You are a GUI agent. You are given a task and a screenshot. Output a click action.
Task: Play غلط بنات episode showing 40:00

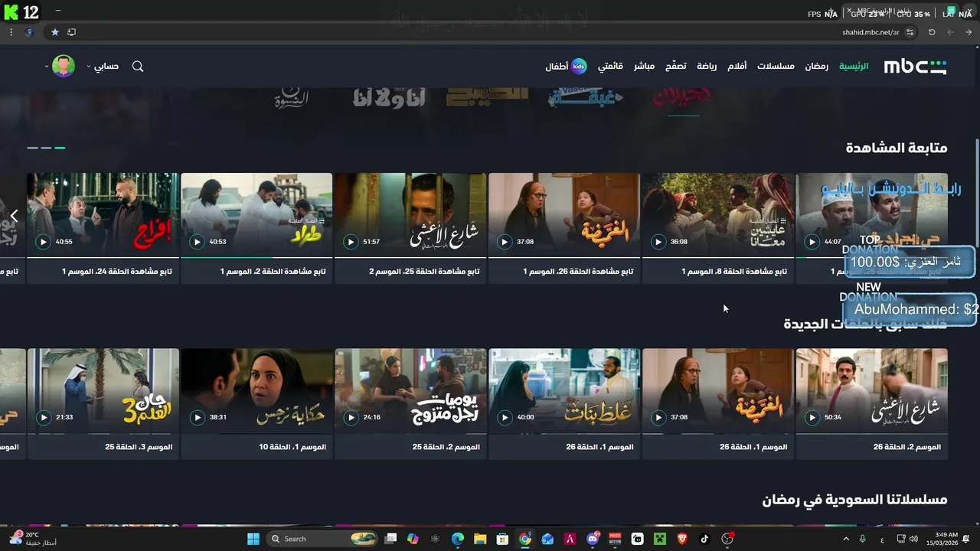click(x=505, y=418)
